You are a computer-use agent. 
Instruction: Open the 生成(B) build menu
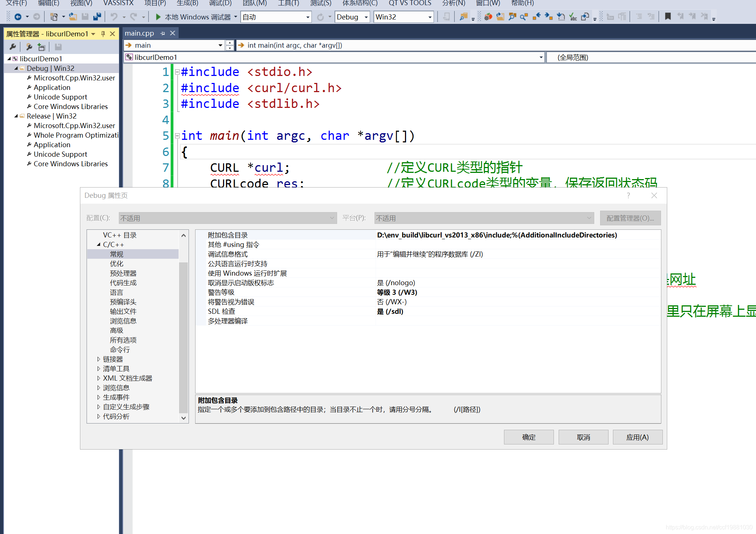pos(187,3)
